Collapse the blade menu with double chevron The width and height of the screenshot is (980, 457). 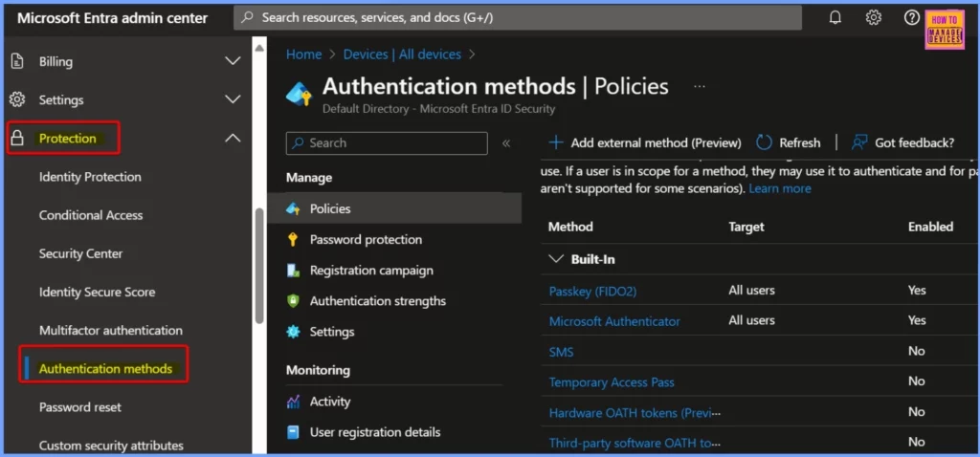(506, 143)
